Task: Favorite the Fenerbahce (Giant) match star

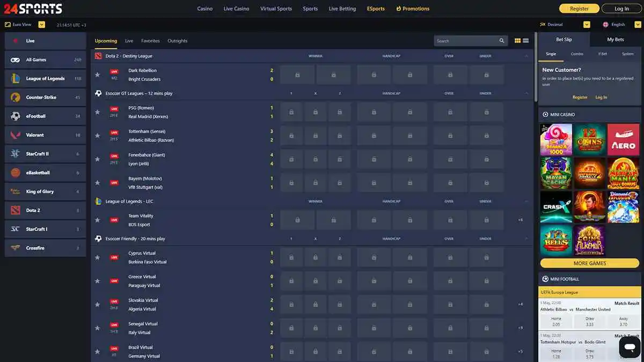Action: [x=97, y=159]
